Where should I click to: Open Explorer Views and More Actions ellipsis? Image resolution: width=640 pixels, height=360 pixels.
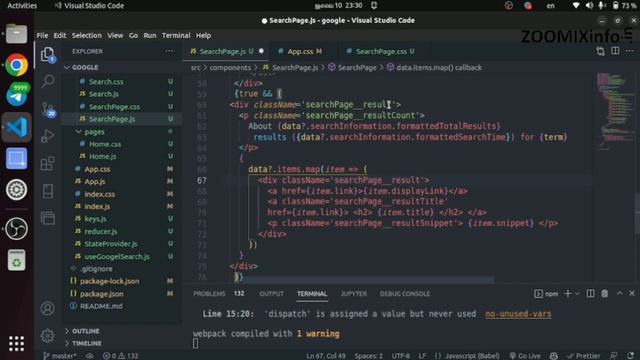(169, 51)
